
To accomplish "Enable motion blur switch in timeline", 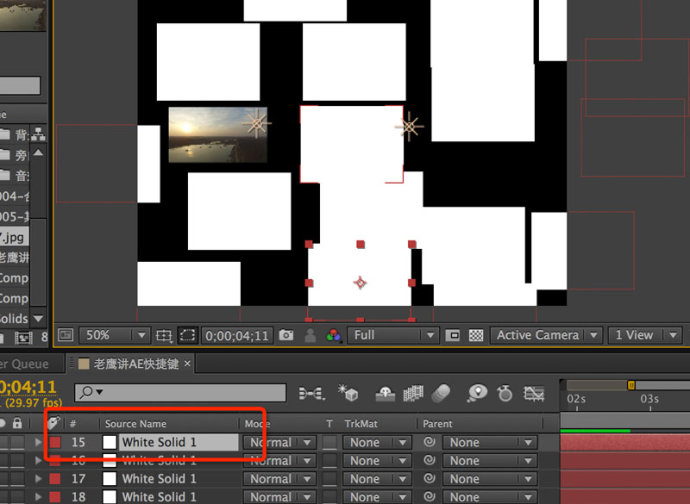I will (x=441, y=393).
